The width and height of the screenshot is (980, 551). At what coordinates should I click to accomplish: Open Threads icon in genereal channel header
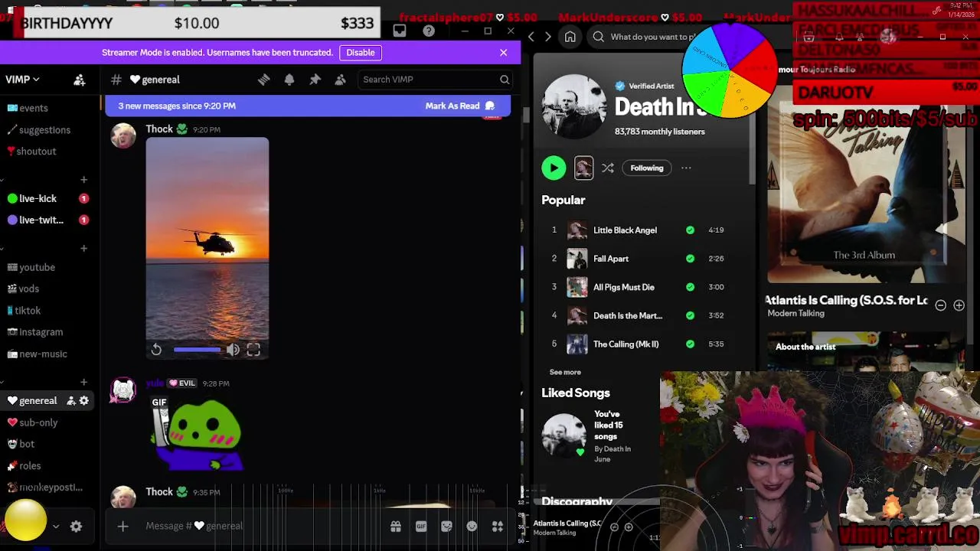pyautogui.click(x=263, y=80)
